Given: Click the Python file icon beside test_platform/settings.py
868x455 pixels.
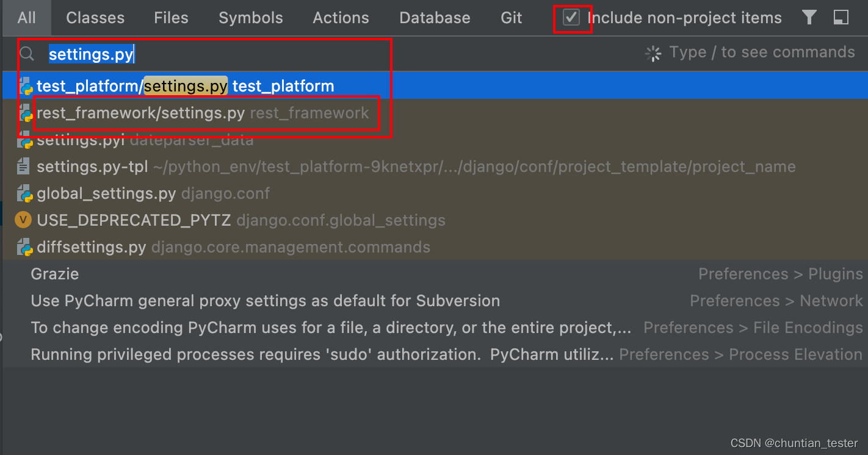Looking at the screenshot, I should 24,85.
